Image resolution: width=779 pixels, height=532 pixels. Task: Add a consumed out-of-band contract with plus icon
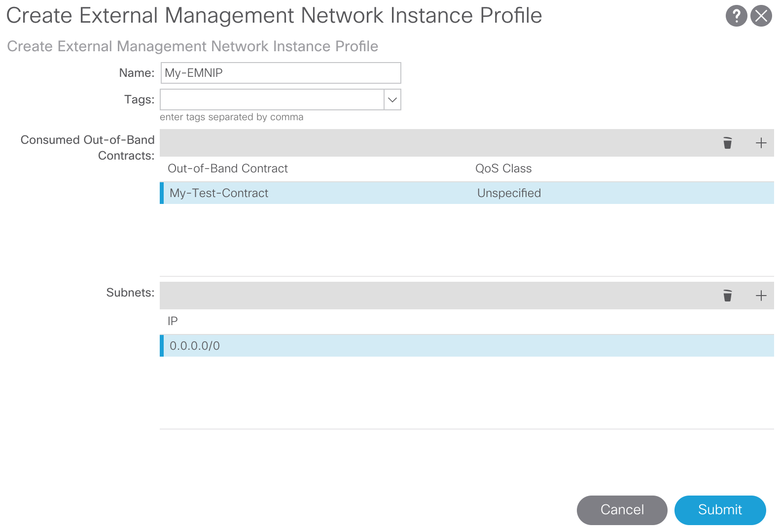[x=761, y=143]
